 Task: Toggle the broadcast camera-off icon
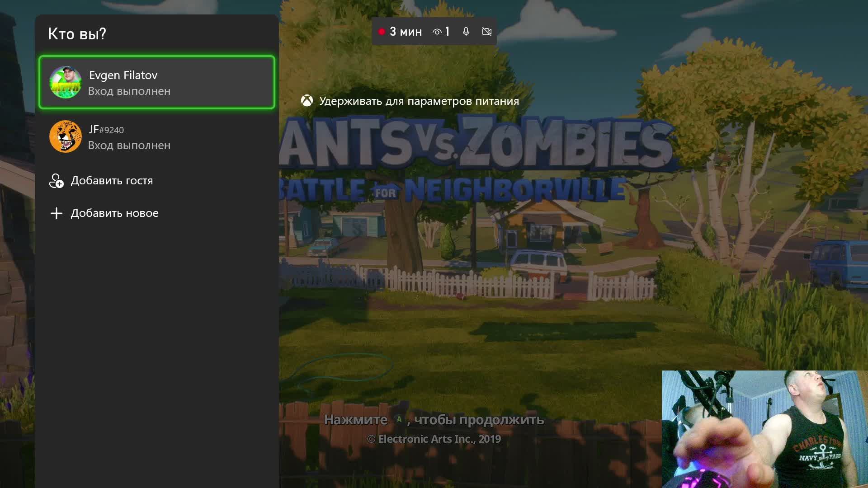tap(487, 32)
